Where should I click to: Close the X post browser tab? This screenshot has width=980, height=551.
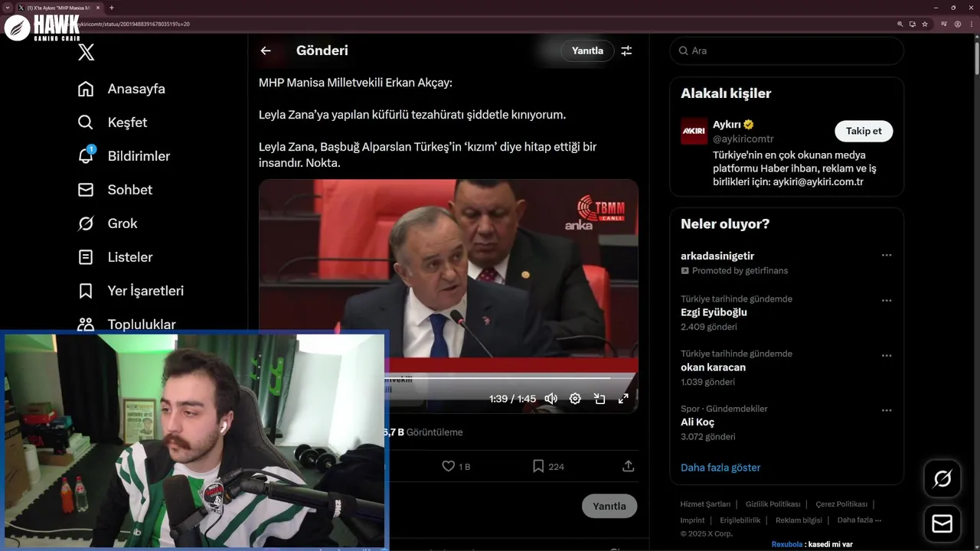coord(96,8)
